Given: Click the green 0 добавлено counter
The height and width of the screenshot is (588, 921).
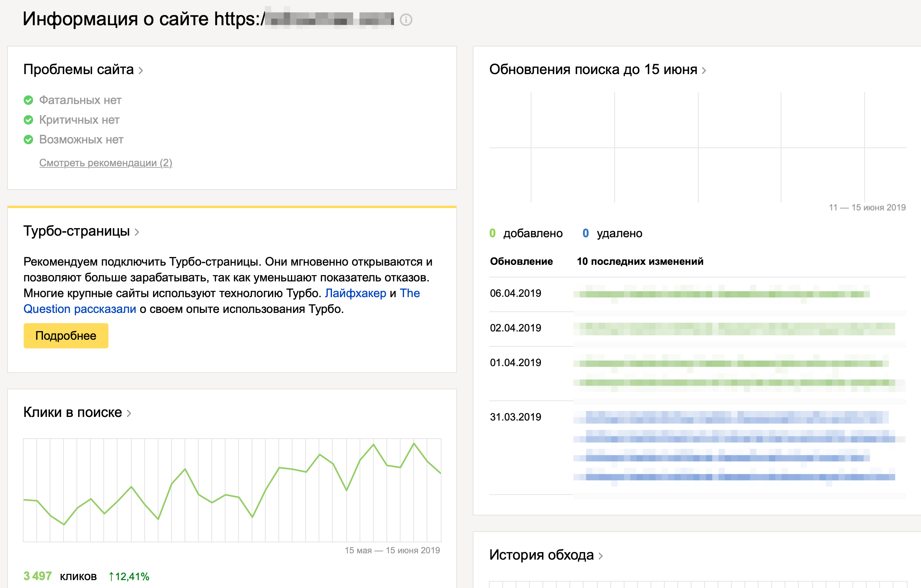Looking at the screenshot, I should (492, 233).
